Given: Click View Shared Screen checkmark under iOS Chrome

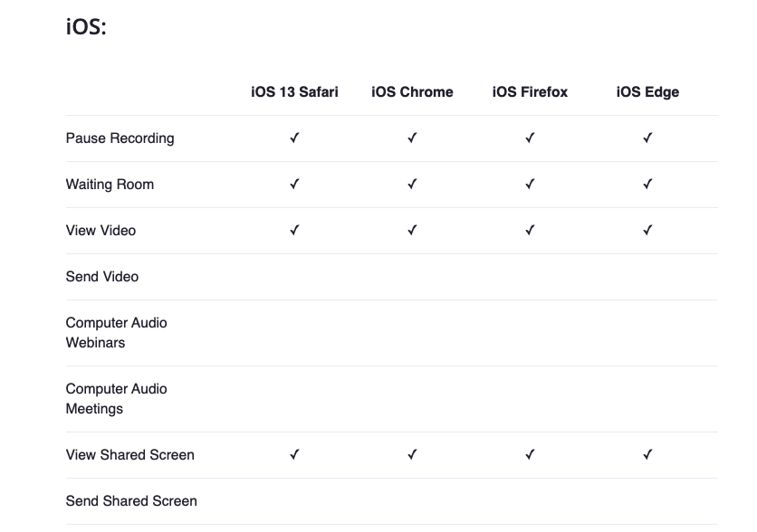Looking at the screenshot, I should tap(412, 455).
